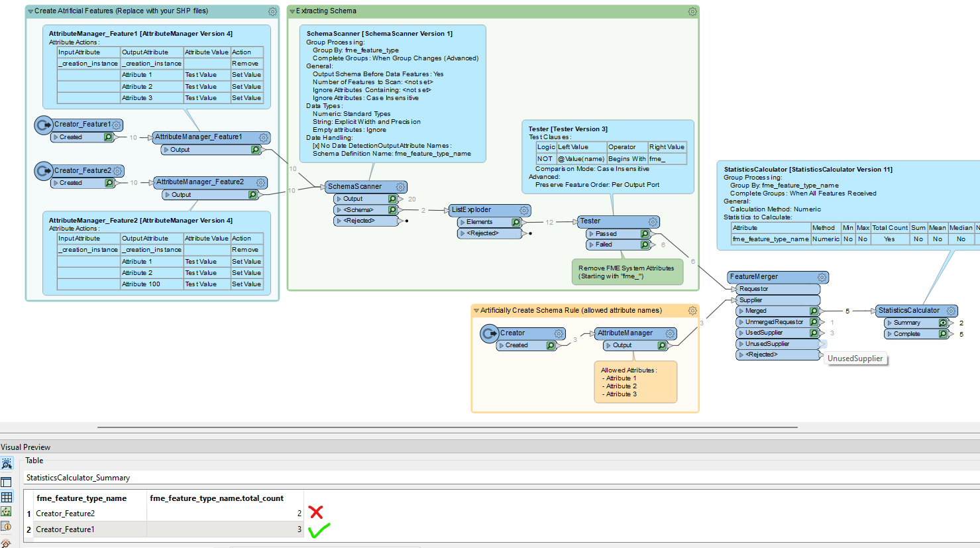980x548 pixels.
Task: Click the Creator_Feature1 circular creator icon
Action: pos(44,125)
